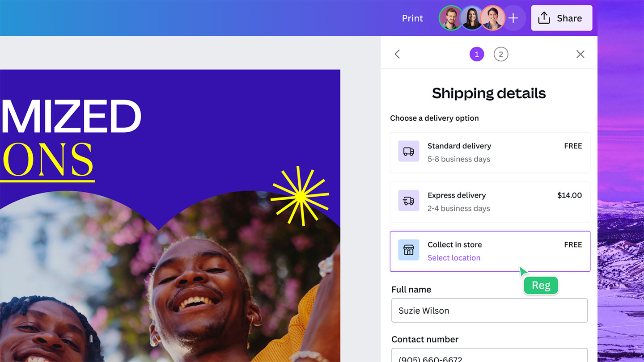Image resolution: width=644 pixels, height=362 pixels.
Task: Click the Collect in store shop icon
Action: (x=408, y=250)
